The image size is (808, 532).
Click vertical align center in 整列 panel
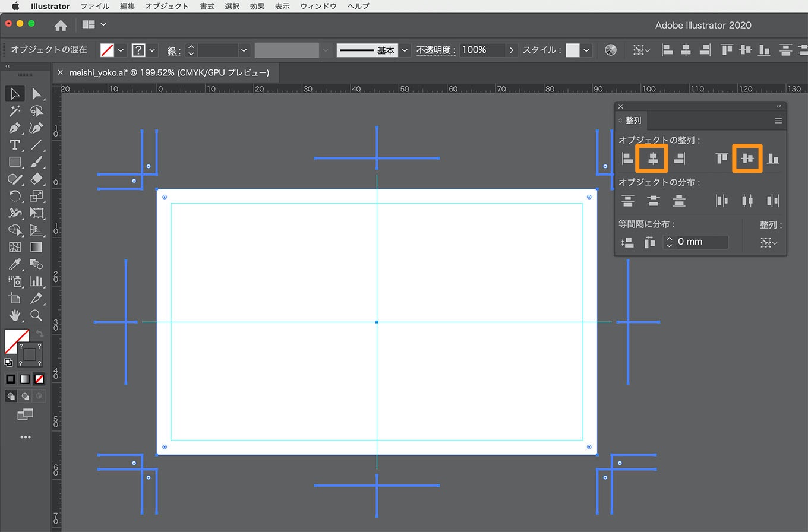pos(747,159)
